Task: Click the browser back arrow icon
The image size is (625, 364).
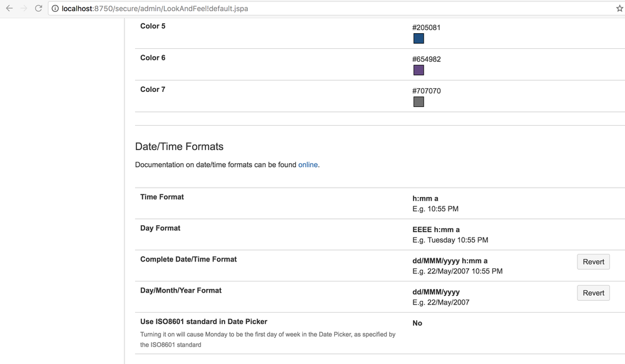Action: (x=9, y=8)
